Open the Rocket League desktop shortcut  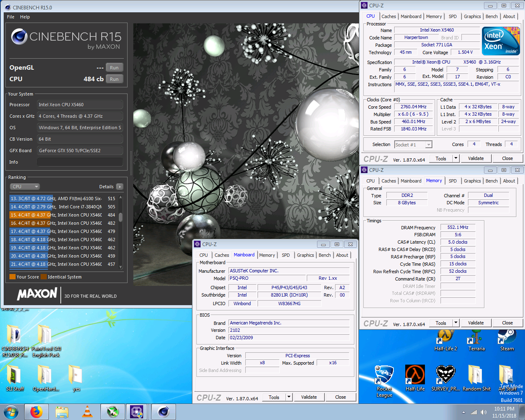point(384,381)
